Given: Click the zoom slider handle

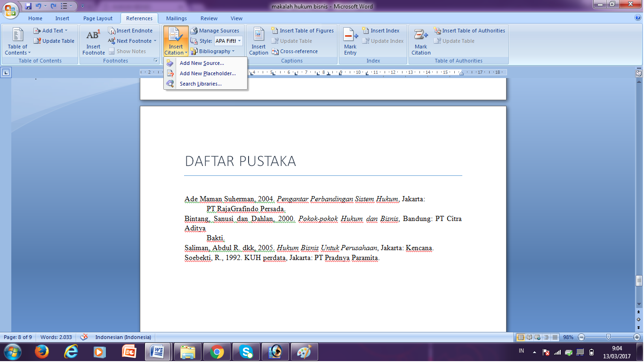Looking at the screenshot, I should coord(608,337).
